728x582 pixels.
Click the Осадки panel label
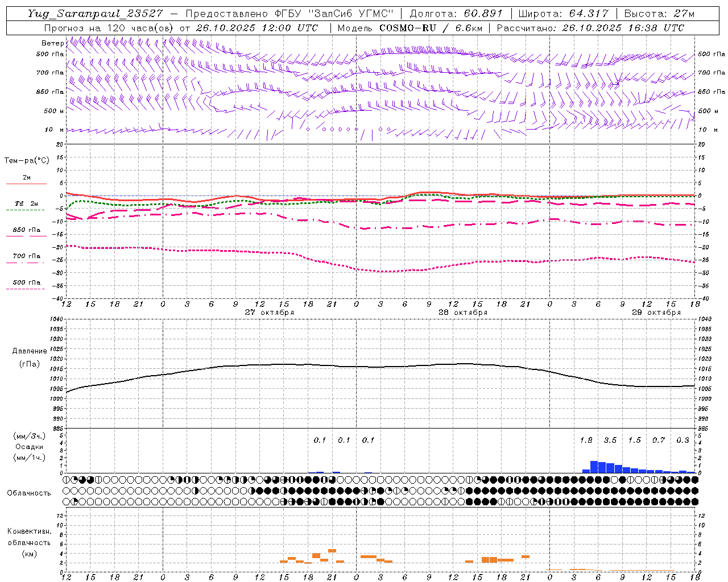(30, 447)
